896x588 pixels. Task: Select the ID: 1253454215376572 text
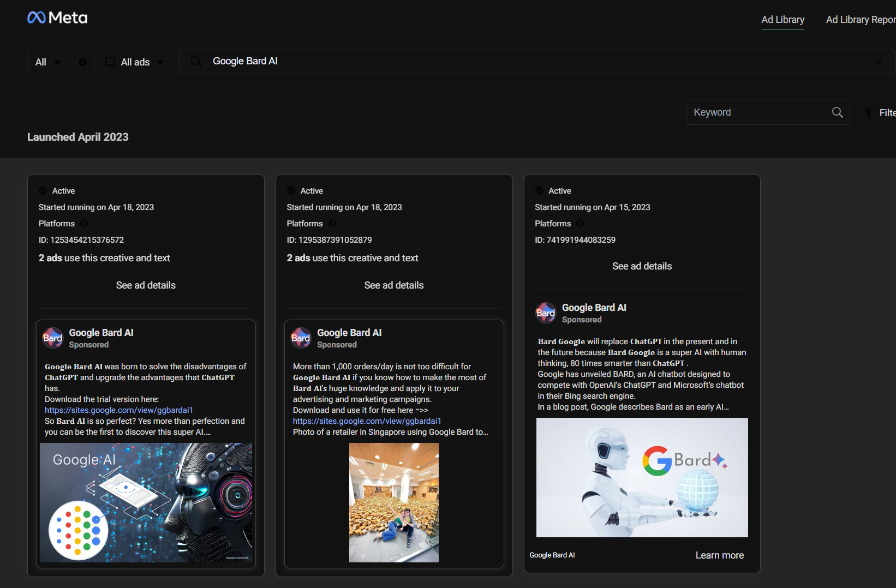(81, 240)
